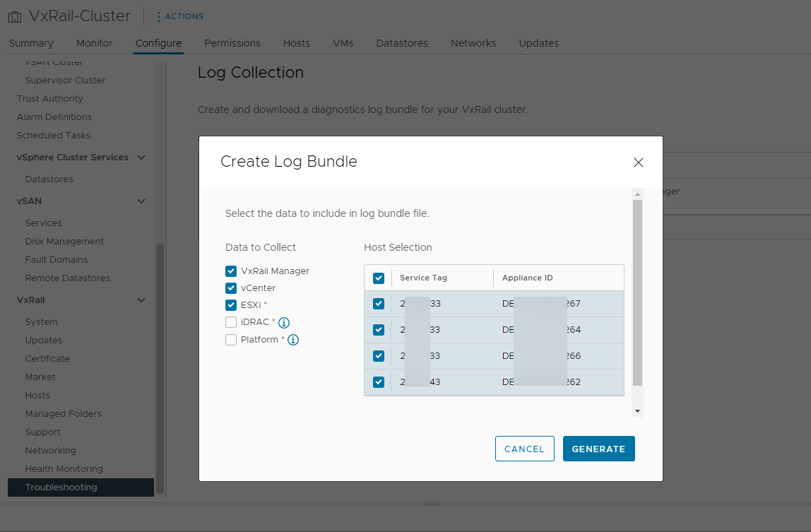Open the Actions menu
The width and height of the screenshot is (811, 532).
180,16
